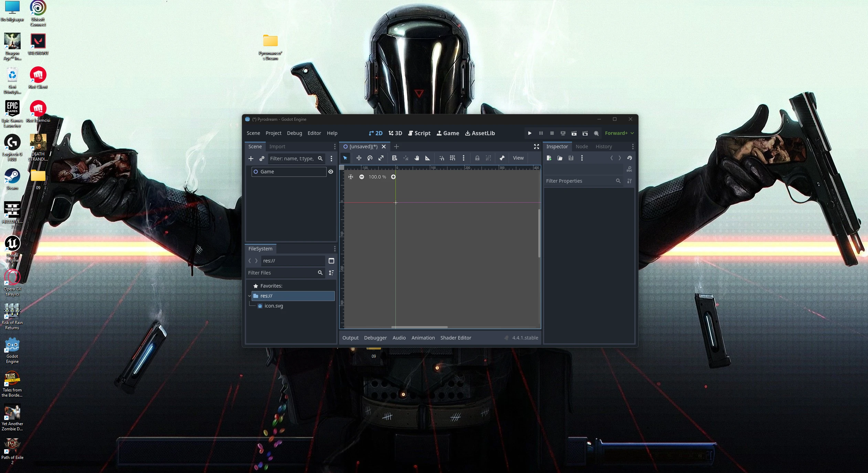Lock the selected node
This screenshot has width=868, height=473.
click(x=477, y=158)
